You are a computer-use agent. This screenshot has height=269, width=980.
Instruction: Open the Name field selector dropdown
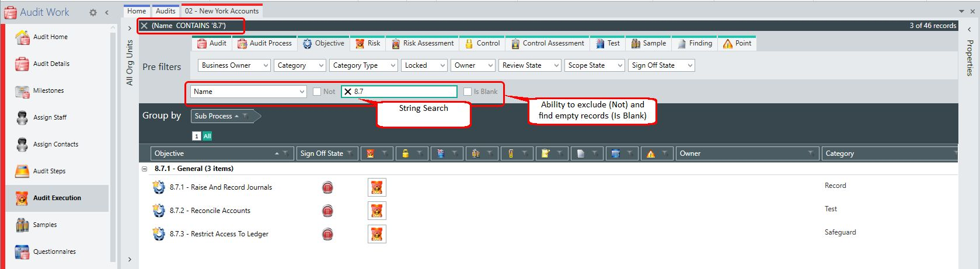249,92
